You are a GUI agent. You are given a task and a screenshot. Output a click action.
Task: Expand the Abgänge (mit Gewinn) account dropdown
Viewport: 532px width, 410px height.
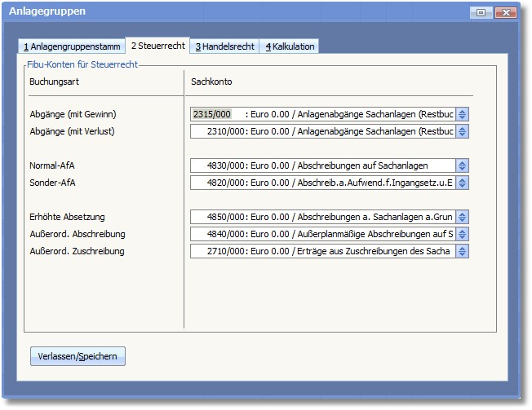(x=463, y=114)
